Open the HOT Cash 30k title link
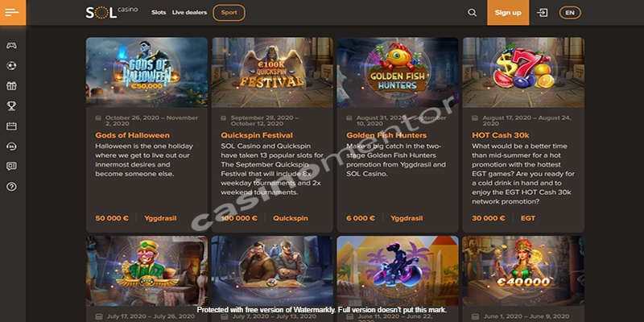This screenshot has width=644, height=322. click(501, 135)
